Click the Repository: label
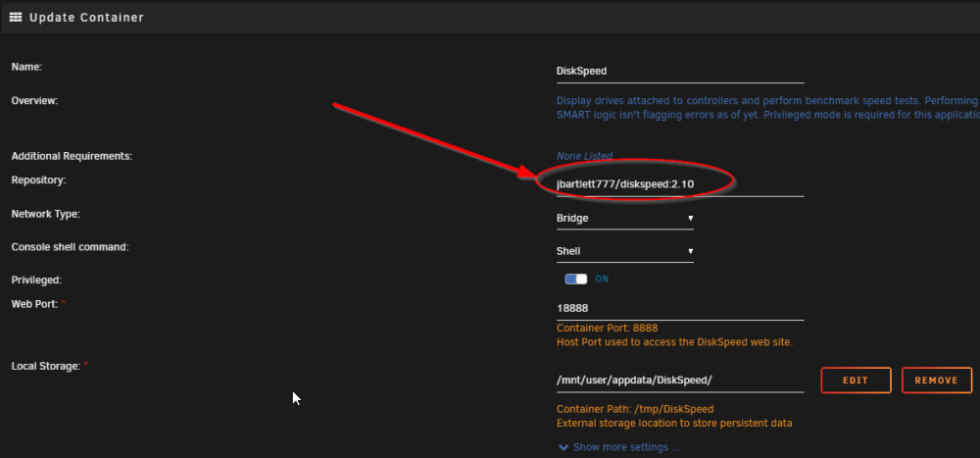Screen dimensions: 980x458 [x=39, y=180]
